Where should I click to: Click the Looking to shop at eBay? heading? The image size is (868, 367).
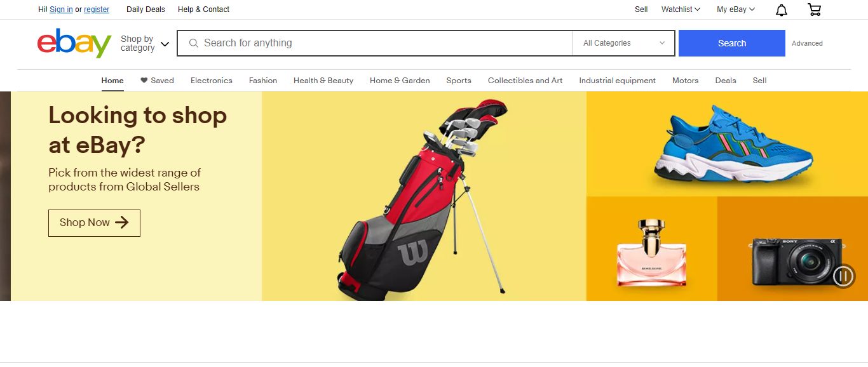click(137, 130)
